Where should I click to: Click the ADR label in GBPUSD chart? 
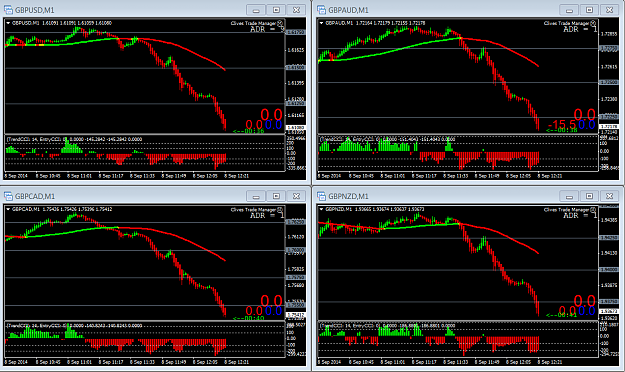tap(267, 29)
